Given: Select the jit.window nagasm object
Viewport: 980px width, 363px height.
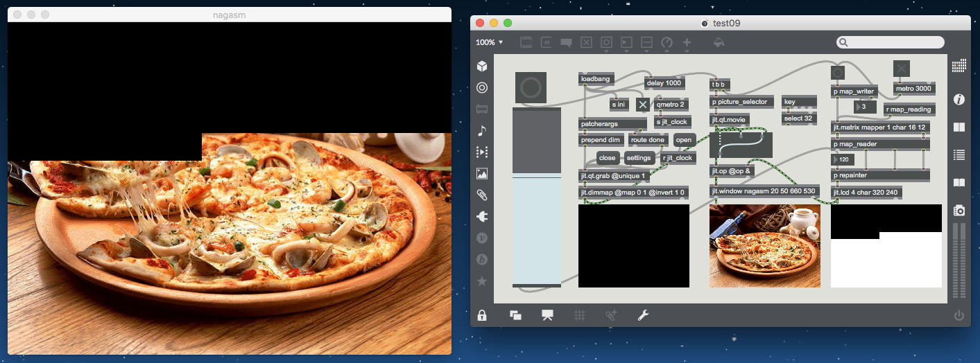Looking at the screenshot, I should [765, 191].
